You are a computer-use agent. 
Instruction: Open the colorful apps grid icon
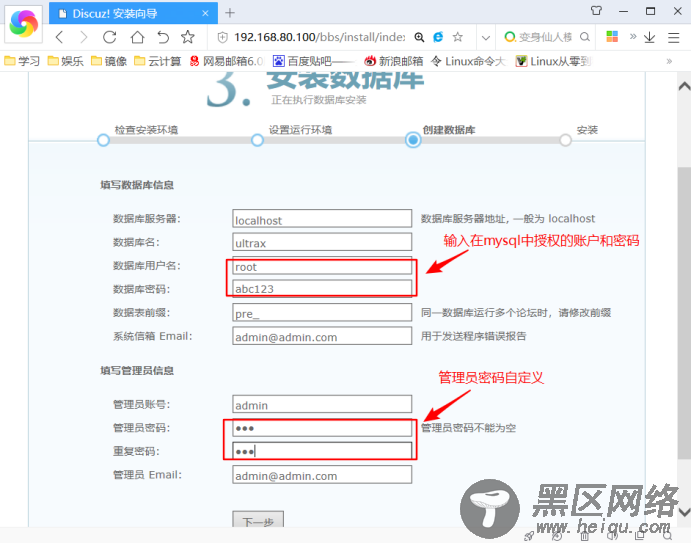[x=612, y=37]
